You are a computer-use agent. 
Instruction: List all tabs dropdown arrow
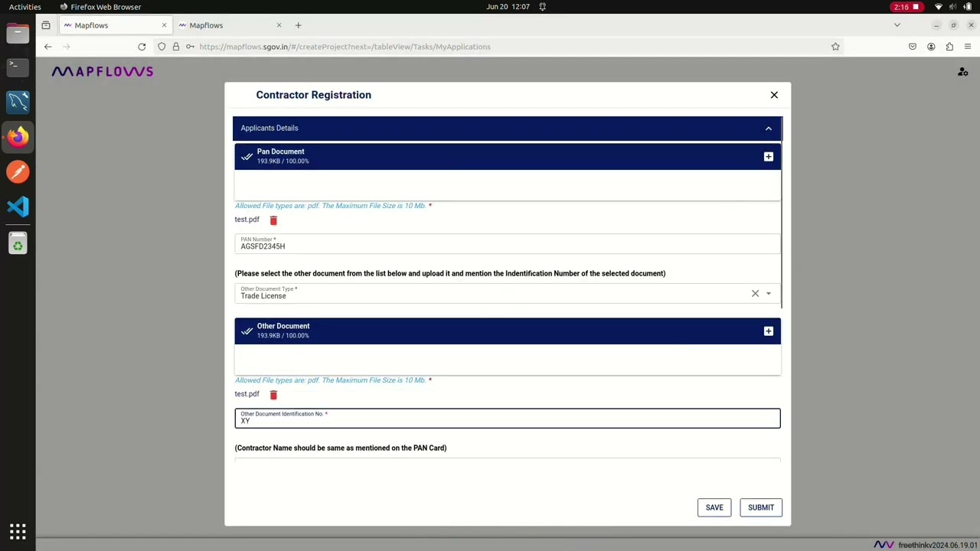[897, 25]
